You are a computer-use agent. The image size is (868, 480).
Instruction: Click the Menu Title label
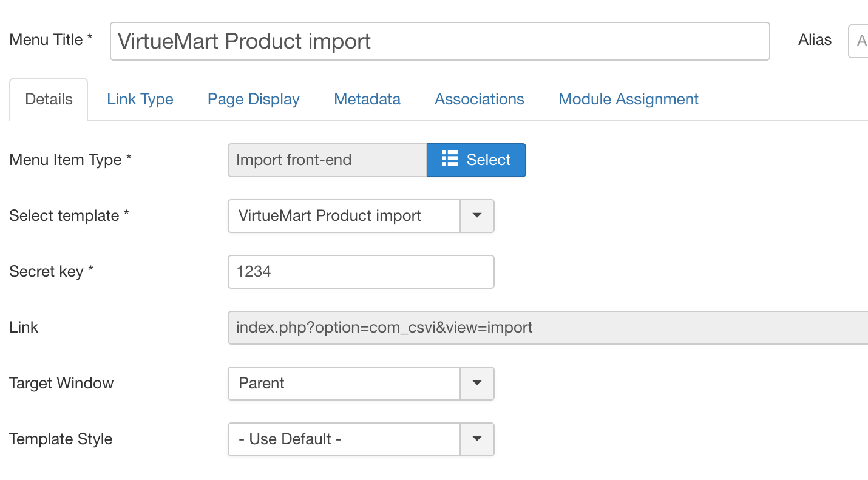[x=51, y=40]
